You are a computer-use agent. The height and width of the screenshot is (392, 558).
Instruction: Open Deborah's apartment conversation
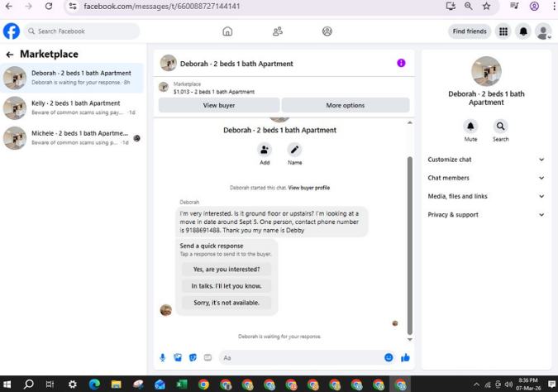pyautogui.click(x=72, y=78)
